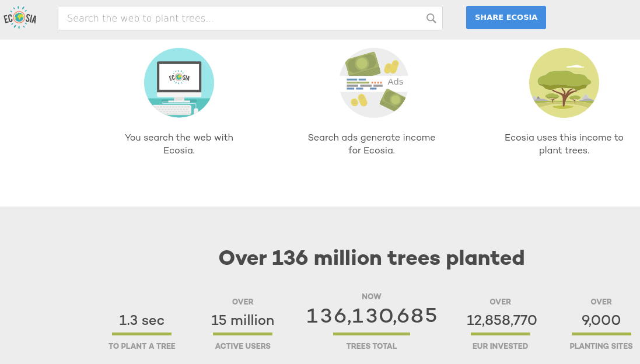Click the money and Ads illustration
The height and width of the screenshot is (364, 640).
click(x=374, y=83)
